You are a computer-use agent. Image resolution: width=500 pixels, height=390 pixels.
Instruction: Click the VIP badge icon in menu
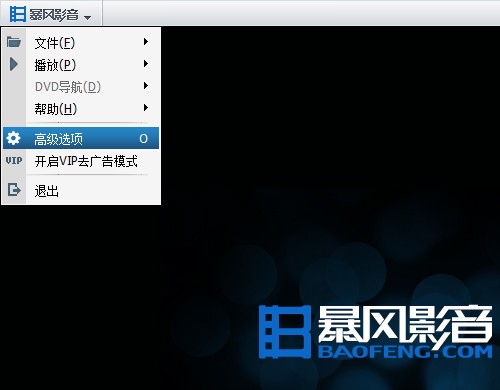(14, 161)
